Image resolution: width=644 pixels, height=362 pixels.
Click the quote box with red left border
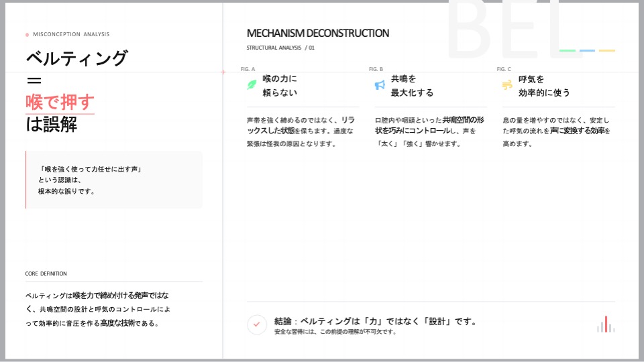coord(114,180)
